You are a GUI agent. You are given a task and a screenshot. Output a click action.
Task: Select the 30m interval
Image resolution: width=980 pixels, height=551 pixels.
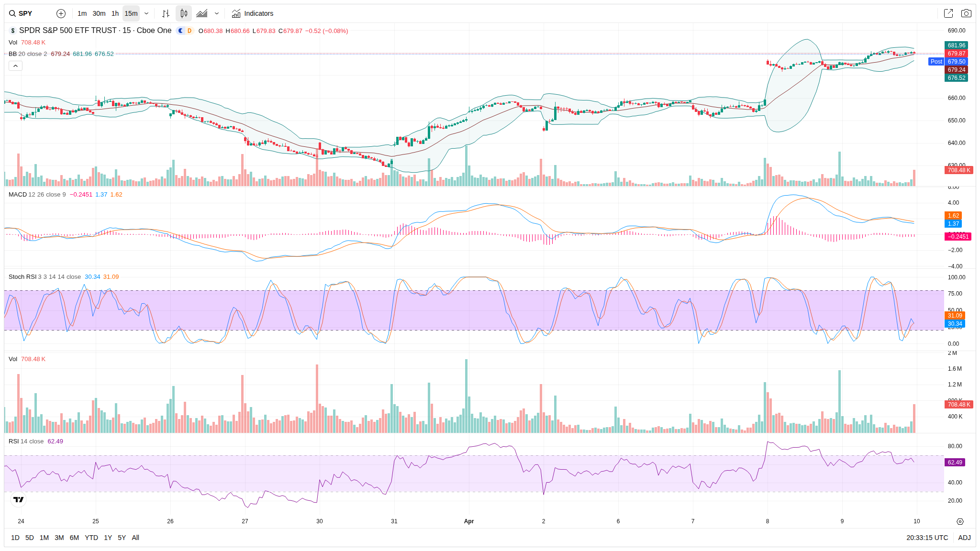tap(99, 13)
